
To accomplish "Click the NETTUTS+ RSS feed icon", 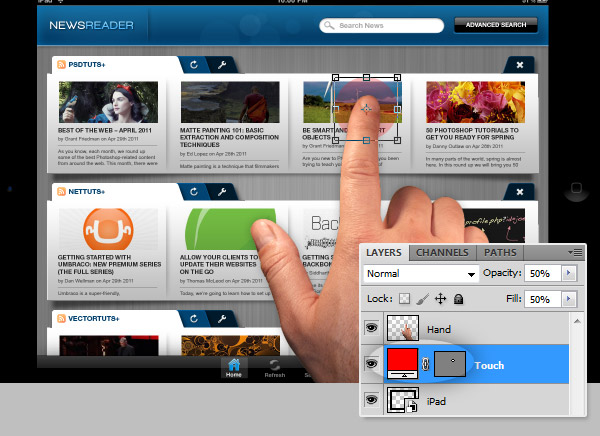I will click(x=61, y=191).
